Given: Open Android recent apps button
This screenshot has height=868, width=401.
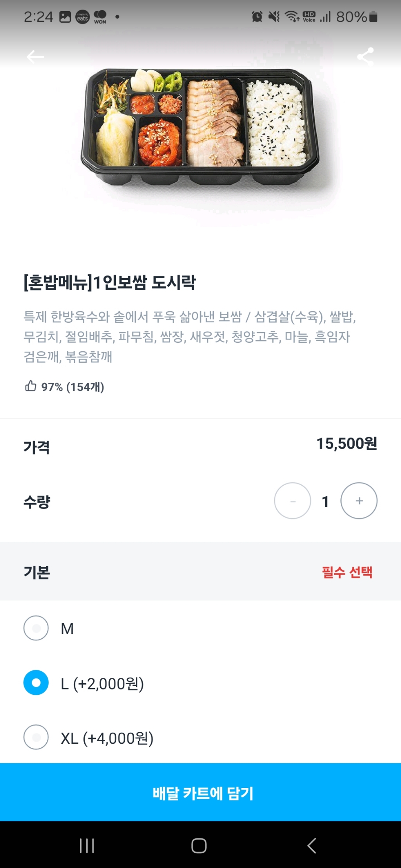Looking at the screenshot, I should (87, 845).
